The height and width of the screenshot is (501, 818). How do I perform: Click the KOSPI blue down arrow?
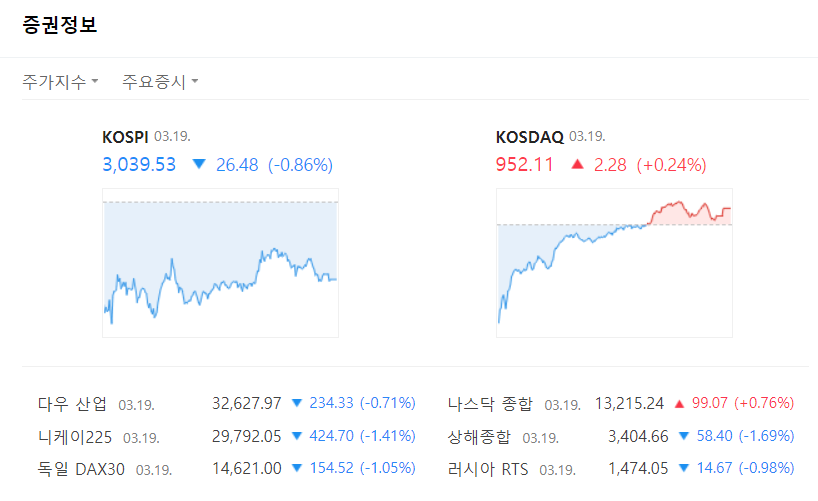(199, 164)
